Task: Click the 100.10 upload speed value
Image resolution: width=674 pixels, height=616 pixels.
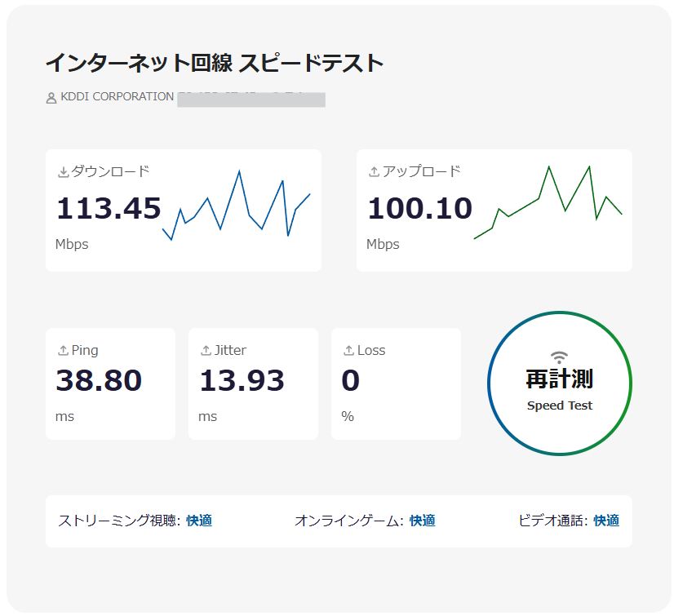Action: coord(419,209)
